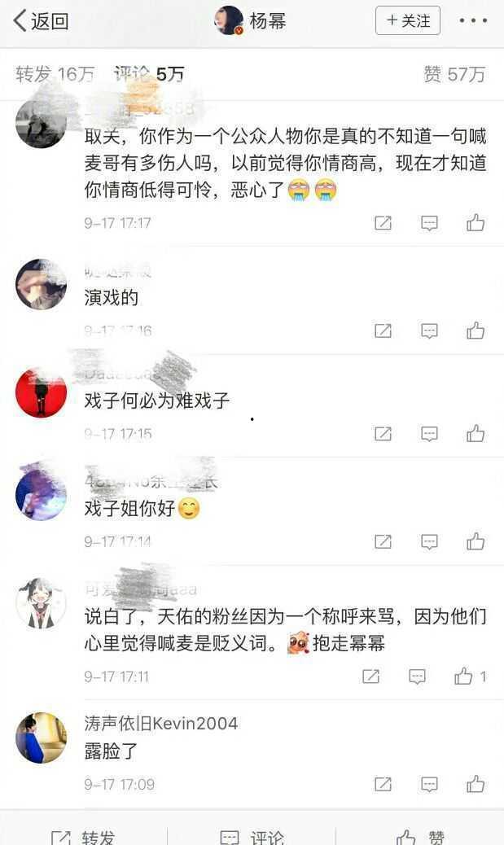Open 涛声依旧Kevin2004's profile name
The image size is (504, 845).
point(160,723)
